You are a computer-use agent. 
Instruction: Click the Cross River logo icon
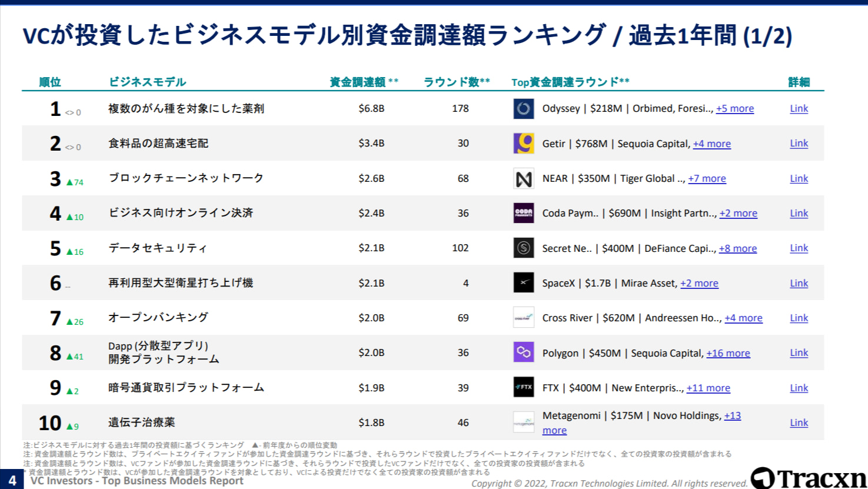click(x=524, y=318)
